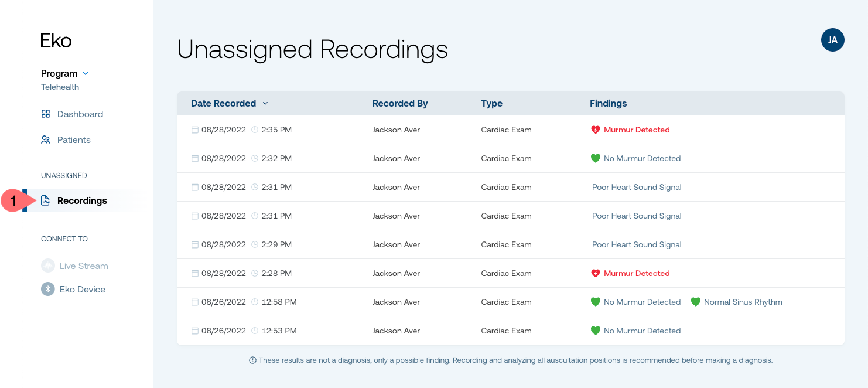The image size is (868, 388).
Task: Click the red heart icon beside Murmur Detected
Action: point(594,130)
